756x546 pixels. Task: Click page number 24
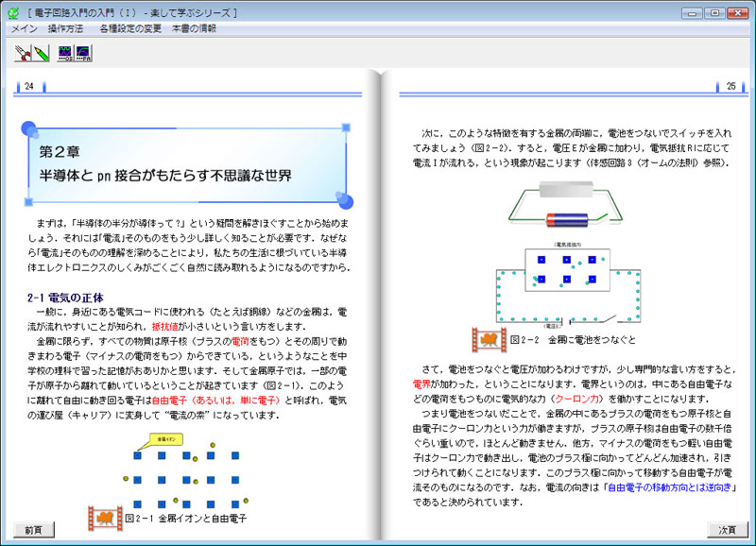click(29, 86)
